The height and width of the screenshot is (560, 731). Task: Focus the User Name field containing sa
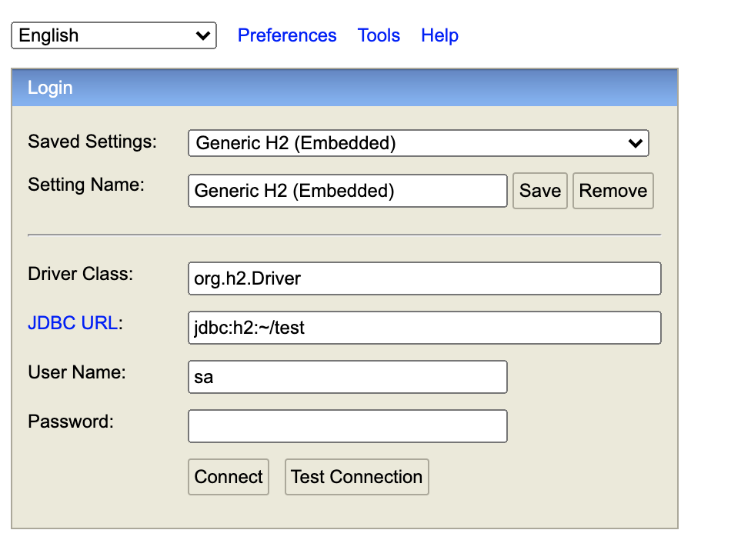pos(347,377)
